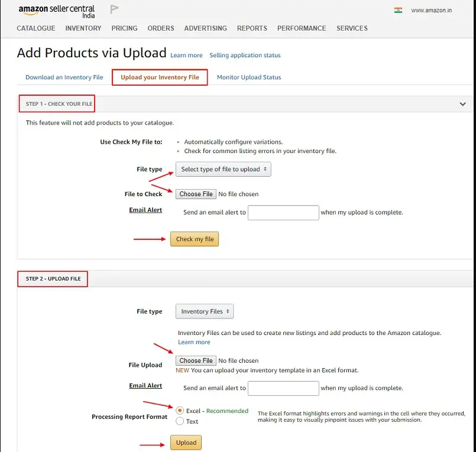Click 'This feature will not add products' text
Image resolution: width=476 pixels, height=452 pixels.
point(100,123)
